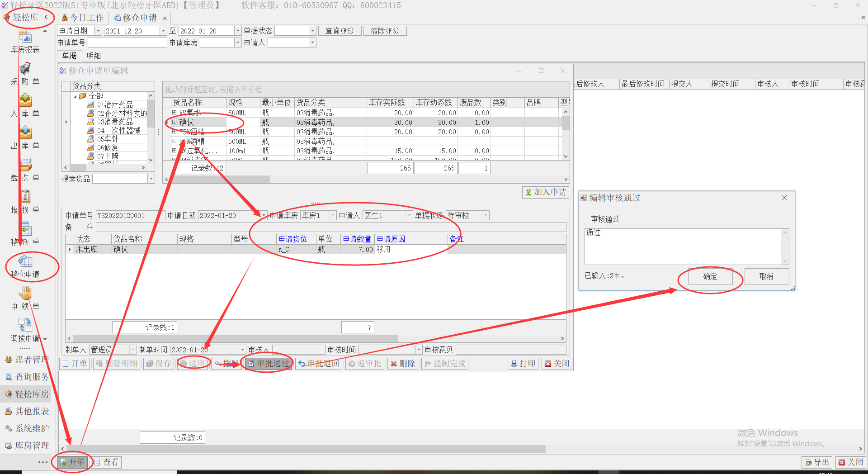Click the 申请单号 filter input field
The height and width of the screenshot is (474, 868).
click(127, 43)
